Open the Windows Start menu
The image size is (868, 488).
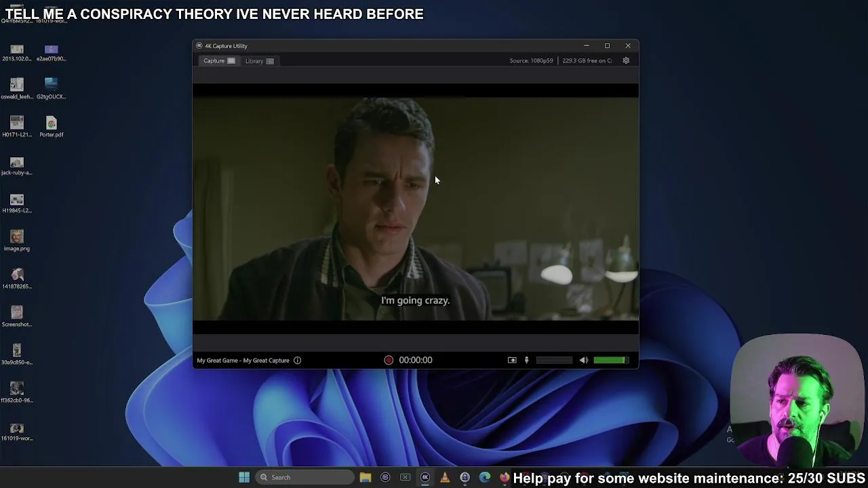244,477
